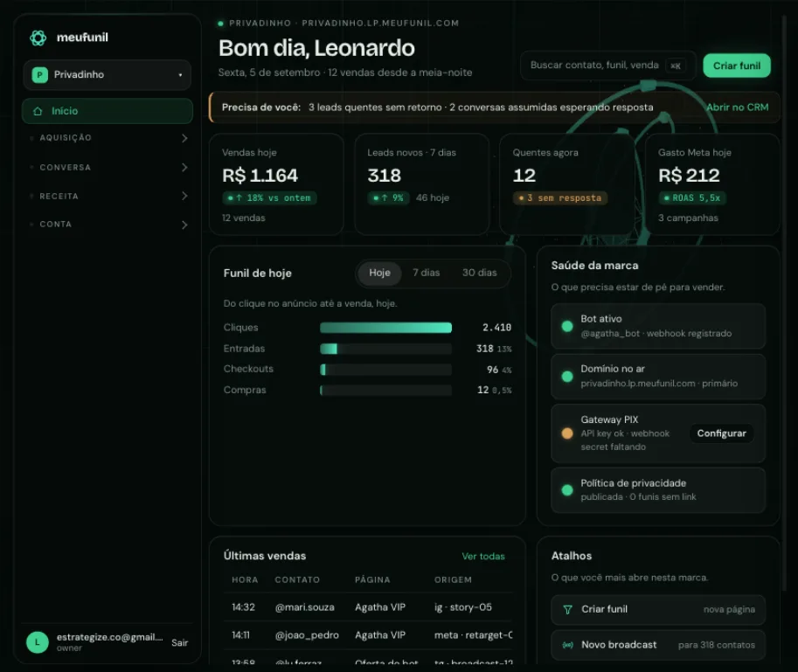
Task: Expand the Aquisição sidebar section
Action: point(108,138)
